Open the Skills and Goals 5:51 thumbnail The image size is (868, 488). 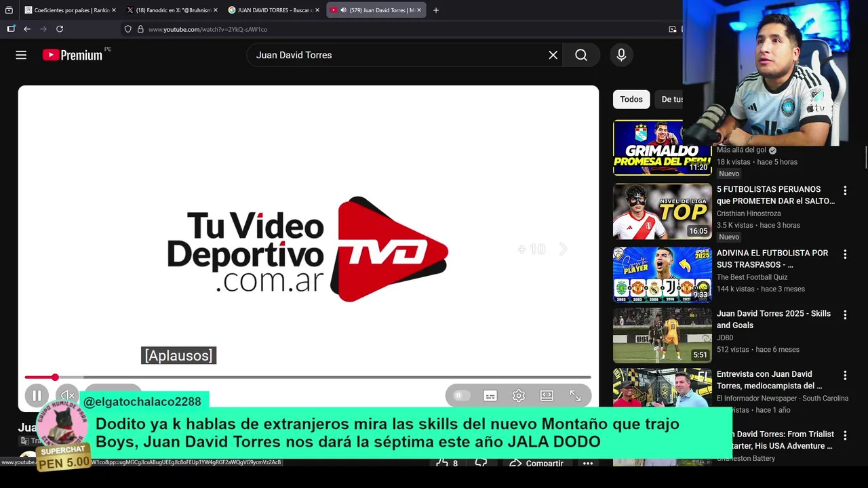coord(663,335)
